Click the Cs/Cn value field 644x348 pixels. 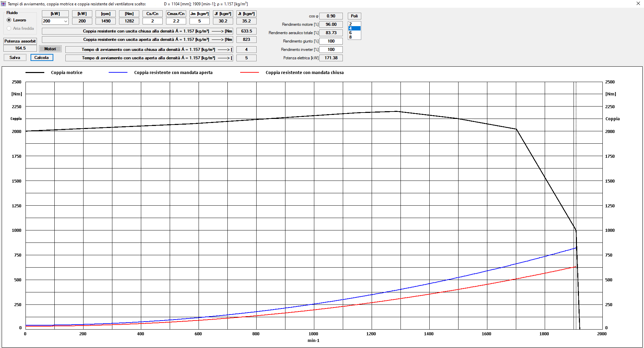click(x=152, y=21)
